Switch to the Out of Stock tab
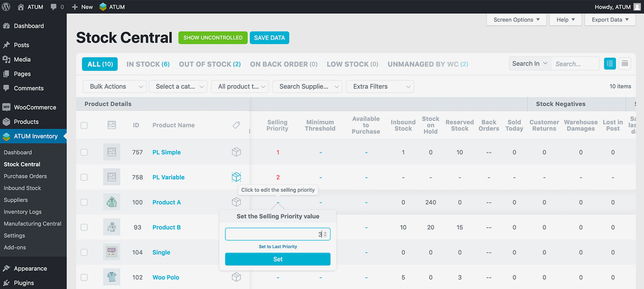The height and width of the screenshot is (289, 644). pyautogui.click(x=210, y=64)
